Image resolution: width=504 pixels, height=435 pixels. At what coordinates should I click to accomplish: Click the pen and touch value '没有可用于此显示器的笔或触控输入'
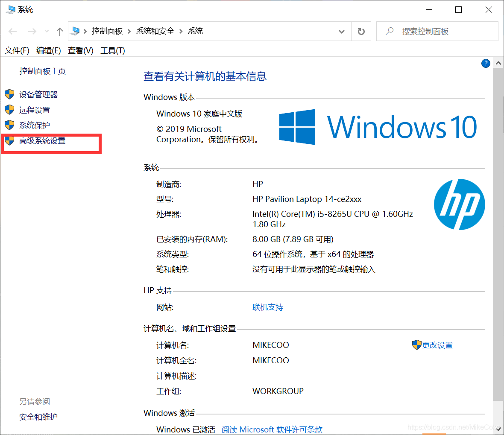(314, 269)
